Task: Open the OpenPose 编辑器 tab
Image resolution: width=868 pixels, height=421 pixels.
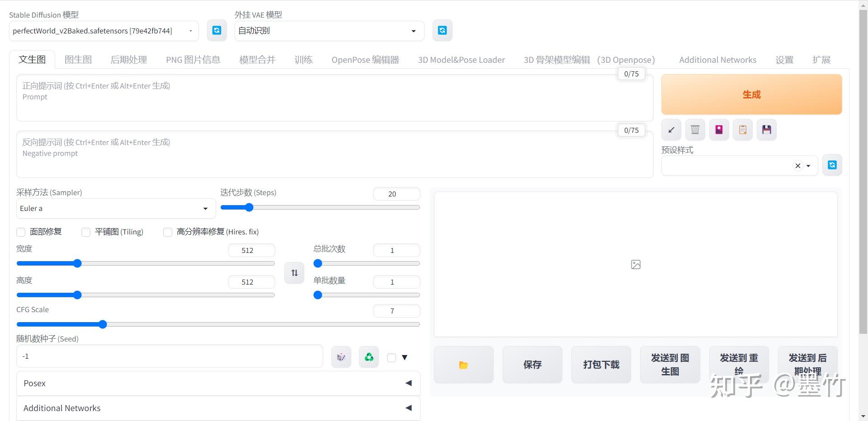Action: (x=365, y=59)
